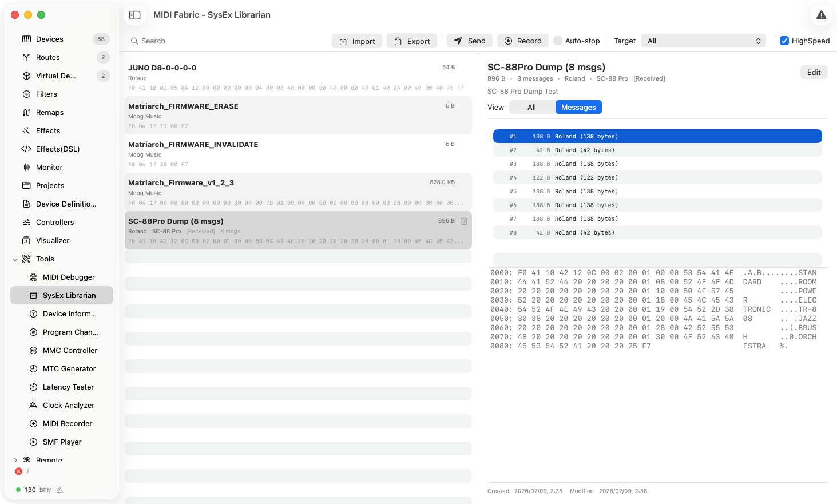Viewport: 837px width, 504px height.
Task: Click the metronome icon beside BPM
Action: 59,490
